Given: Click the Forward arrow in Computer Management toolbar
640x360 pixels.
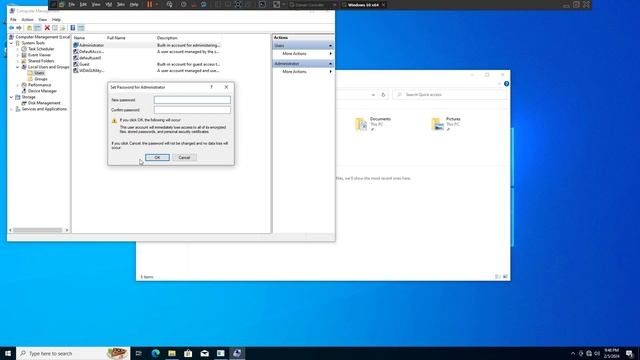Looking at the screenshot, I should coord(19,28).
